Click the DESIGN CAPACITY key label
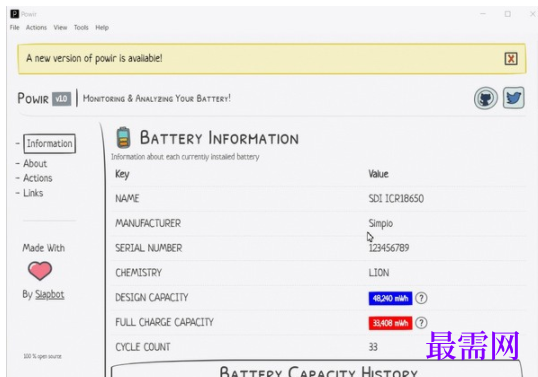 [x=152, y=297]
